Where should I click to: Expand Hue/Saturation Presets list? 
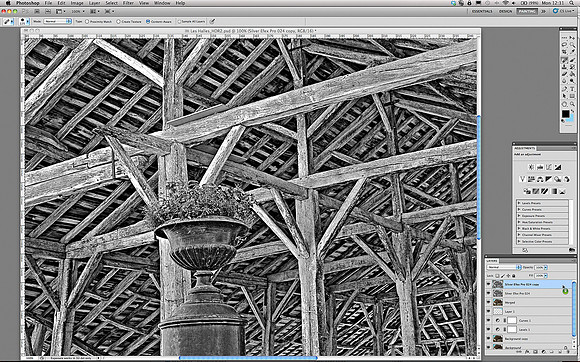pos(519,222)
